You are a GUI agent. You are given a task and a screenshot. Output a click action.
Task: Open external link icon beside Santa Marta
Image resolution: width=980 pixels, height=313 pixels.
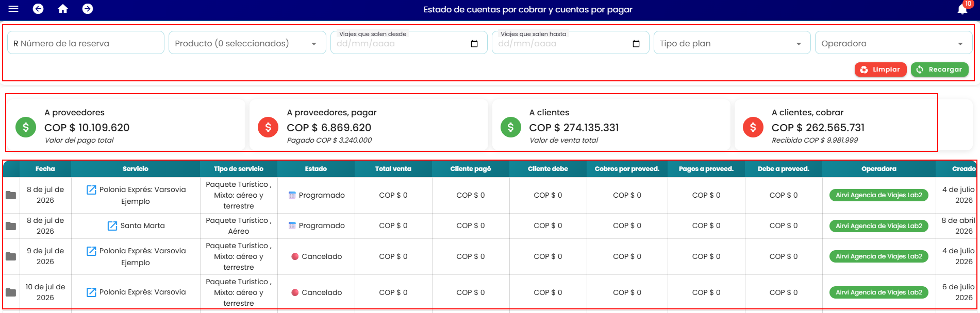112,225
